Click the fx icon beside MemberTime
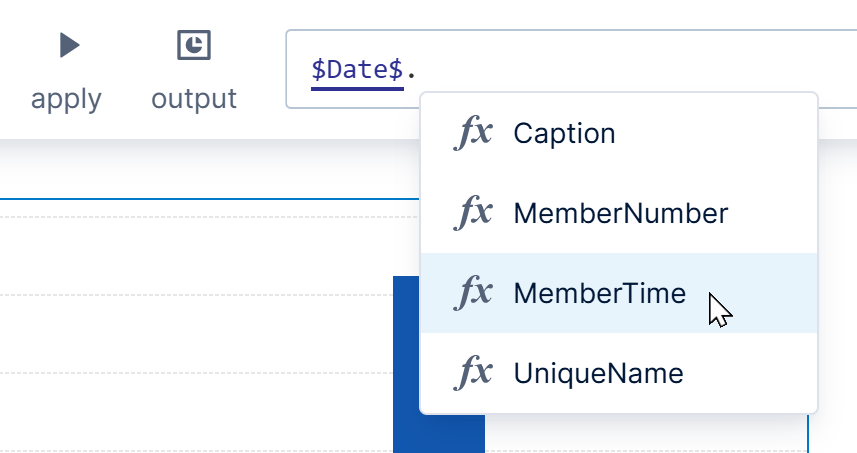Viewport: 857px width, 453px height. click(473, 293)
